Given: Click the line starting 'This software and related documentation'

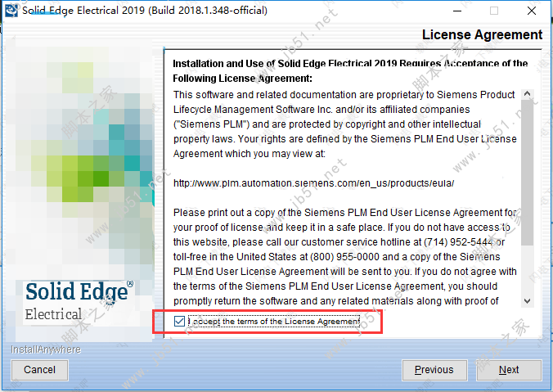Looking at the screenshot, I should click(x=344, y=95).
